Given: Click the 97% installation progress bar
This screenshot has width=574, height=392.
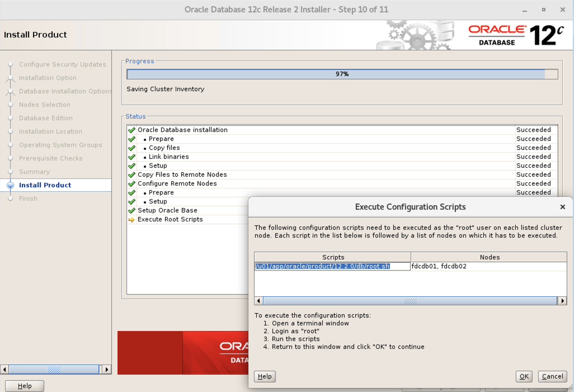Looking at the screenshot, I should pyautogui.click(x=342, y=74).
